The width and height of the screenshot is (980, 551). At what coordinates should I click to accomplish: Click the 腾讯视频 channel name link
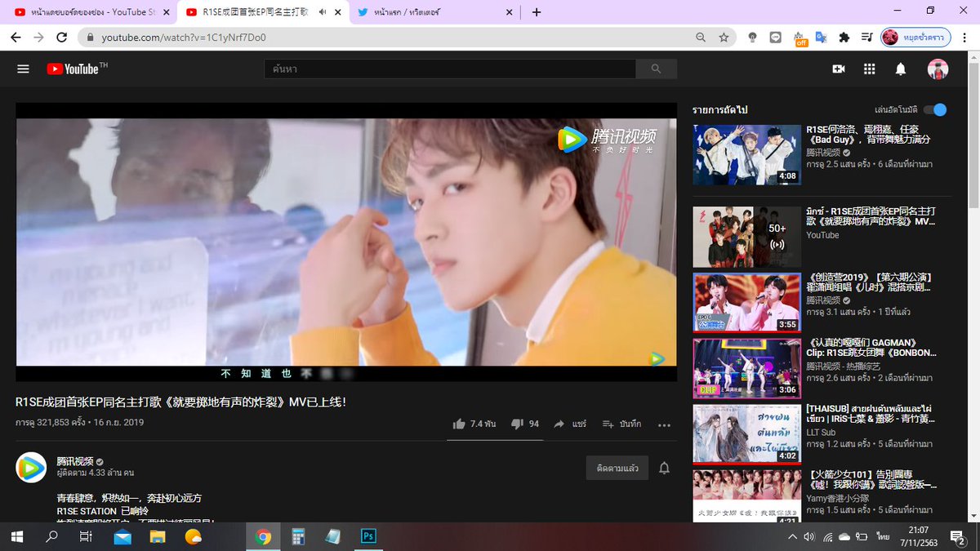[74, 461]
